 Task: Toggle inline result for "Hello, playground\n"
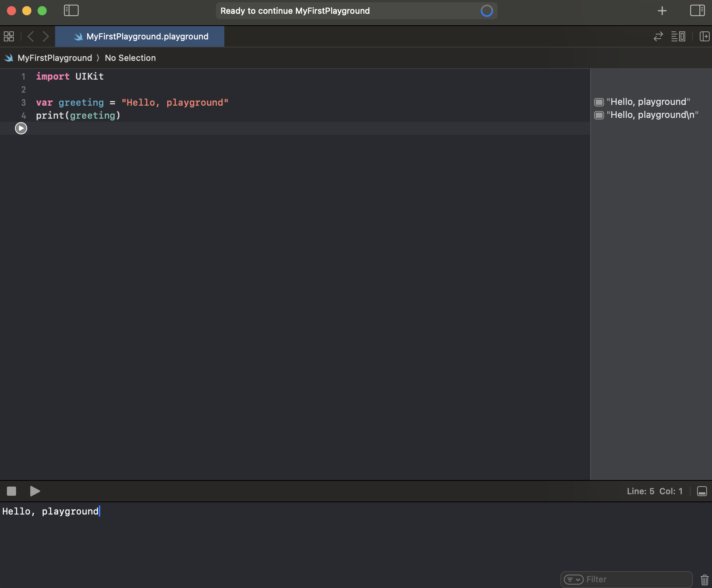(599, 114)
